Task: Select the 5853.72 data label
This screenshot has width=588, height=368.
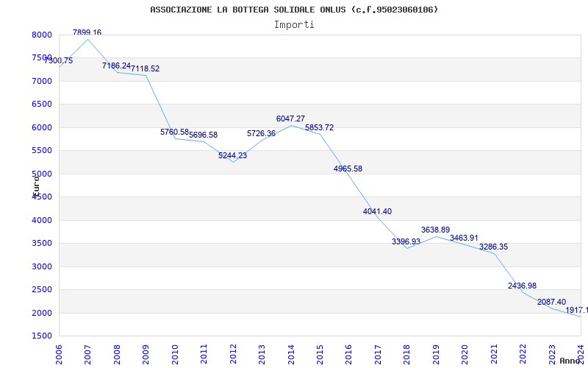Action: [x=319, y=127]
